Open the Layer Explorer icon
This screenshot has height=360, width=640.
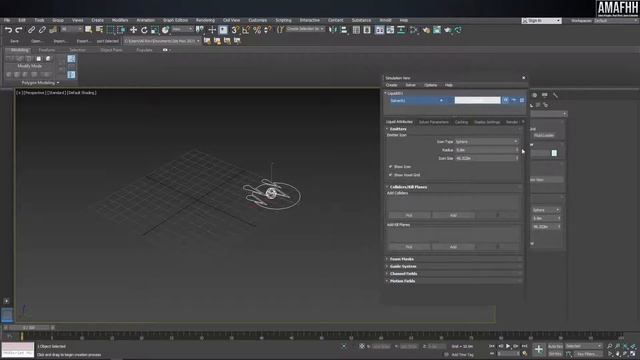click(367, 30)
